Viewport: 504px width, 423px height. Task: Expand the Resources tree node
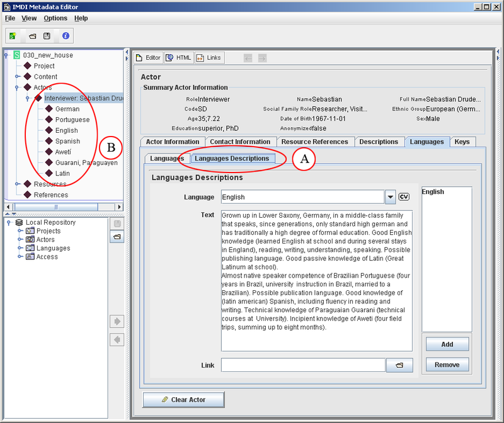[x=17, y=184]
